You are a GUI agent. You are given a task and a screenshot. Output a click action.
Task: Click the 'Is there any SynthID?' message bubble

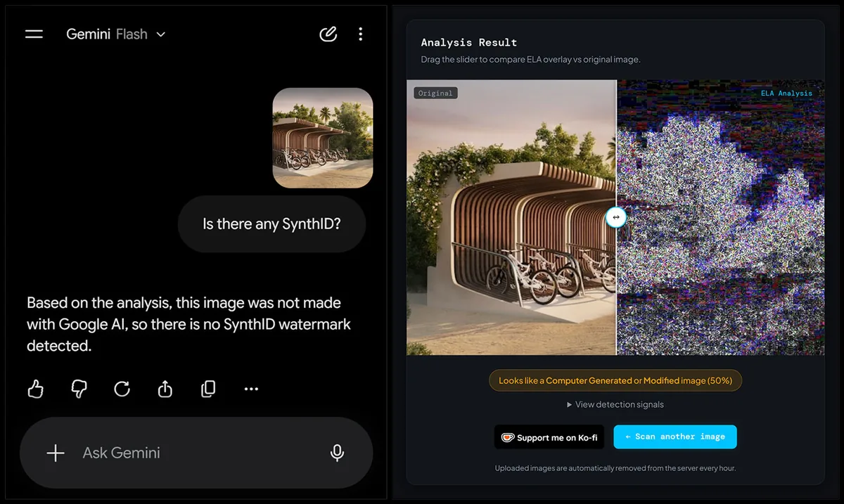click(x=271, y=224)
